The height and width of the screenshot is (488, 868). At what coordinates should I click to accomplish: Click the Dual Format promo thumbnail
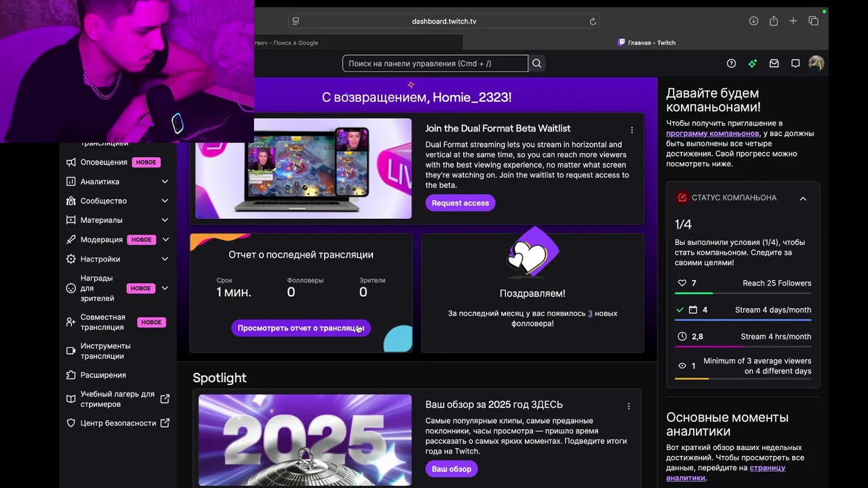click(303, 169)
